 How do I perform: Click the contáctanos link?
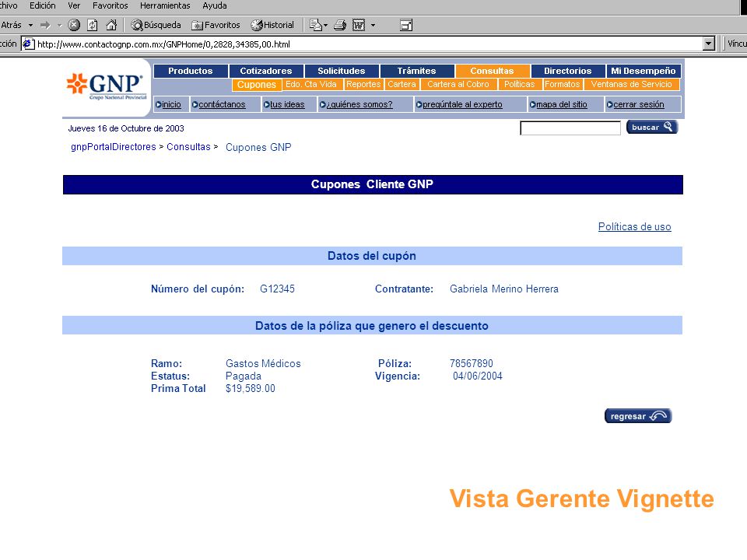pos(222,104)
